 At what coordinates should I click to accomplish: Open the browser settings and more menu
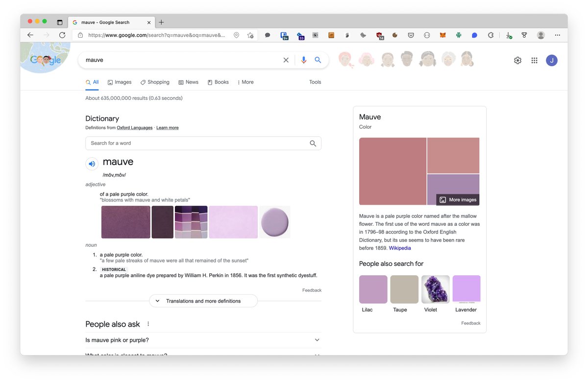pyautogui.click(x=558, y=35)
